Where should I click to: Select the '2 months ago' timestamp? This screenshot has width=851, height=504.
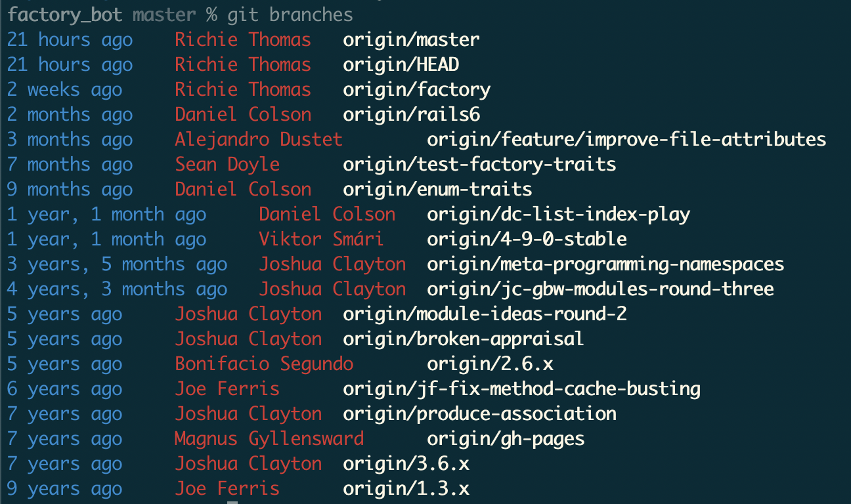pyautogui.click(x=70, y=115)
